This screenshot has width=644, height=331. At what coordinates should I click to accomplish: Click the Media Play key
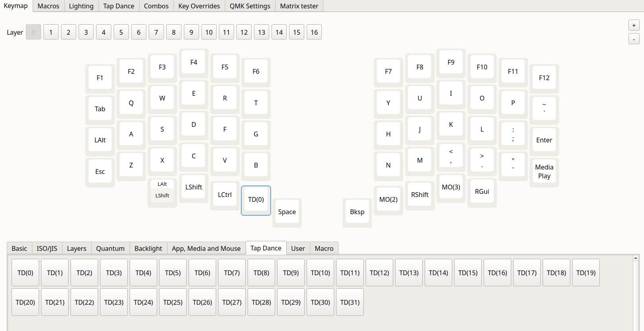point(544,171)
